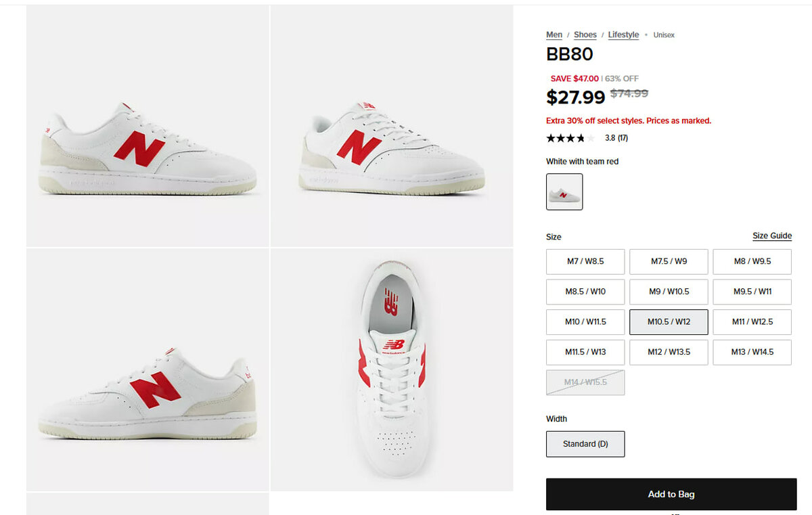Select size M13 / W14.5
The height and width of the screenshot is (515, 812).
pyautogui.click(x=752, y=352)
